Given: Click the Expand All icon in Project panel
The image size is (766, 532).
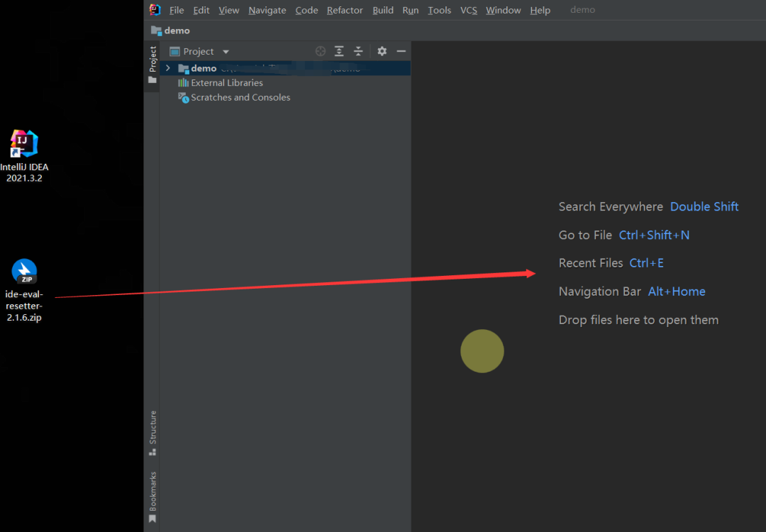Looking at the screenshot, I should (x=340, y=51).
